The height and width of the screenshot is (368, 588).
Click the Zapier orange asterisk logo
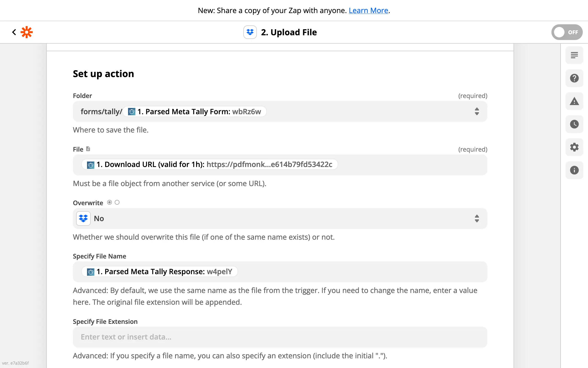(x=27, y=32)
